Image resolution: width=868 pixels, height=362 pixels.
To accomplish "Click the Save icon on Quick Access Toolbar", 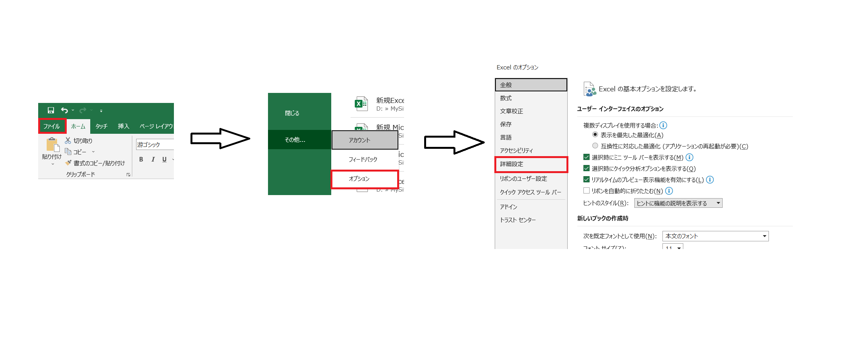I will pos(51,110).
